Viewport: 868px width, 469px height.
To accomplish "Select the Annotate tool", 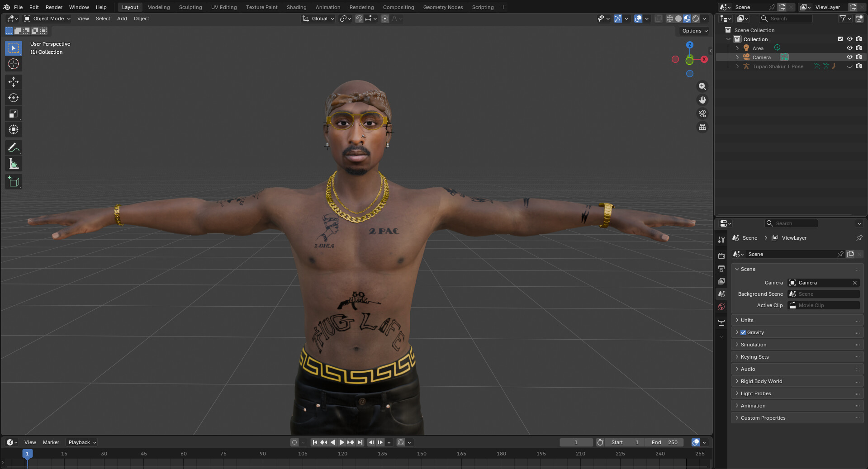I will [x=14, y=147].
